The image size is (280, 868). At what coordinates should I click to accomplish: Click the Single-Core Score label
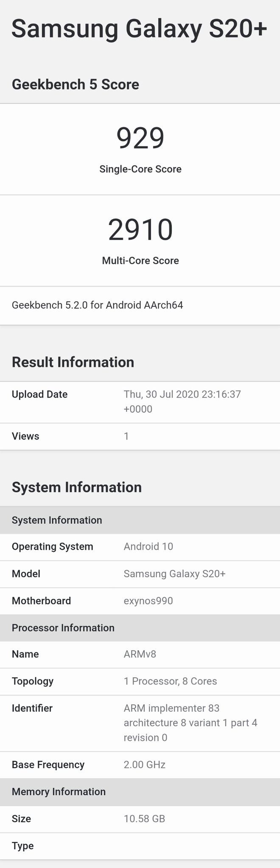tap(140, 169)
